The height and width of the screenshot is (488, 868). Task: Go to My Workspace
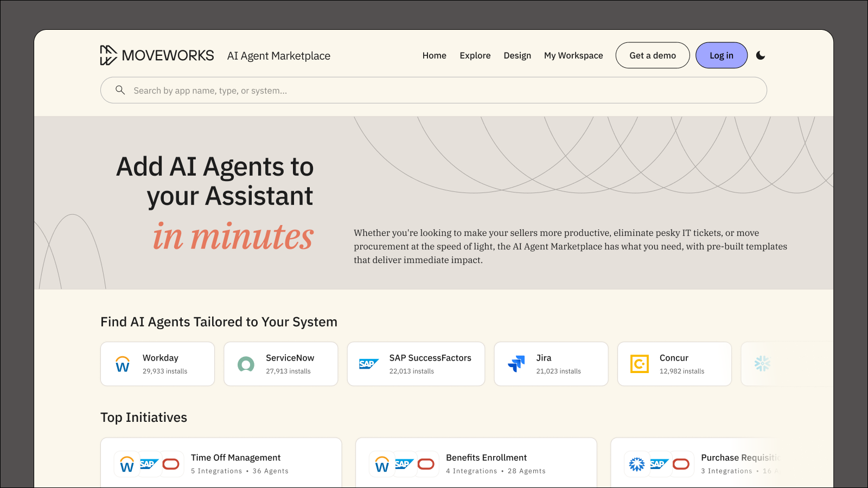coord(573,55)
